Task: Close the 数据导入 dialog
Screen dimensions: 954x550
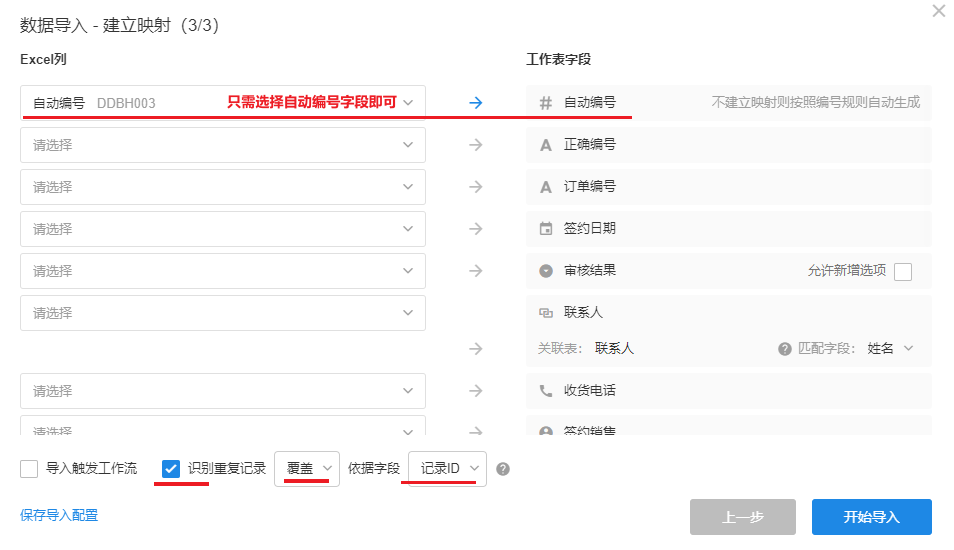Action: [938, 11]
